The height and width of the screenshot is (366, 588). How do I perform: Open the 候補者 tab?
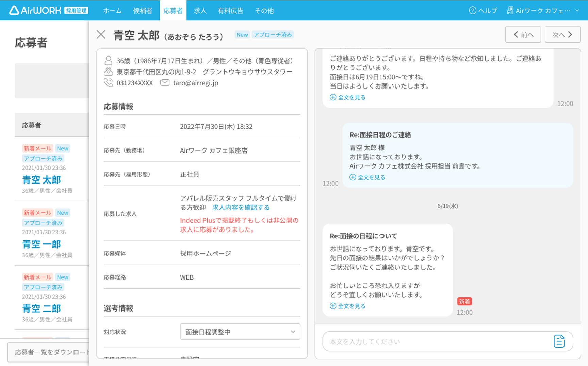click(x=143, y=11)
